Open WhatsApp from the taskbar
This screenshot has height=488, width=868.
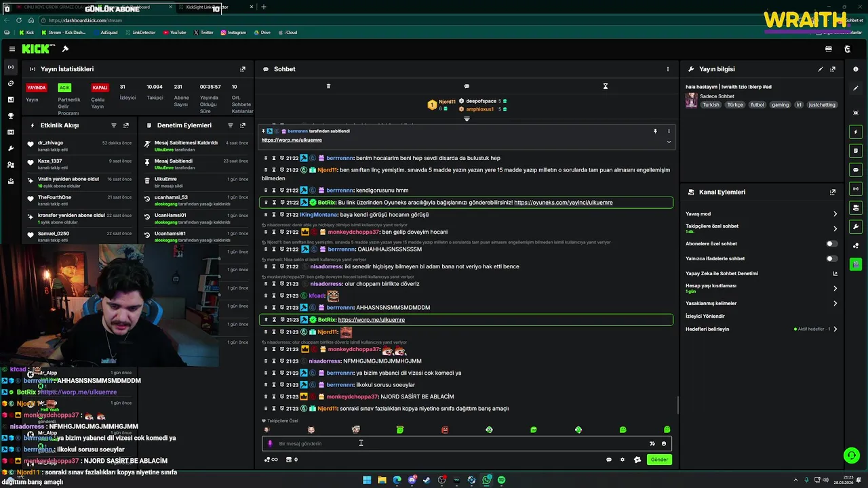486,480
